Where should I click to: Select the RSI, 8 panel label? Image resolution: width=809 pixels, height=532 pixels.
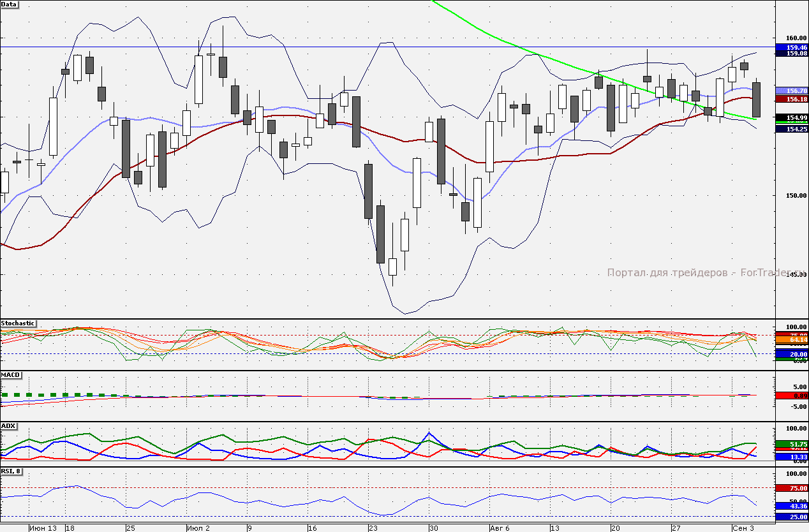11,471
